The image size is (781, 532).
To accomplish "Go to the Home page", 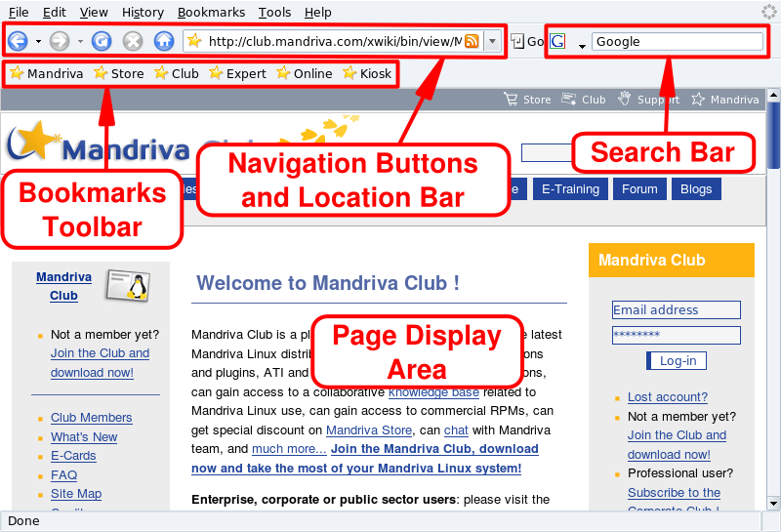I will [x=164, y=41].
